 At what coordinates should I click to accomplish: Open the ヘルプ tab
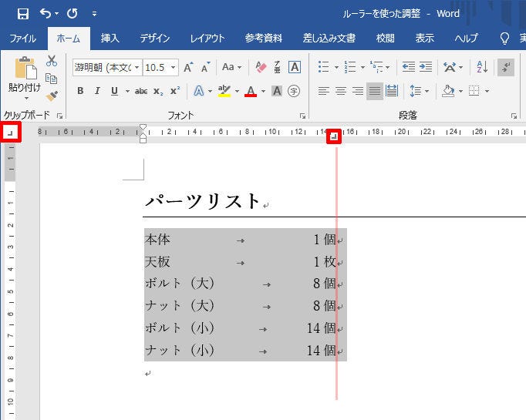(466, 39)
